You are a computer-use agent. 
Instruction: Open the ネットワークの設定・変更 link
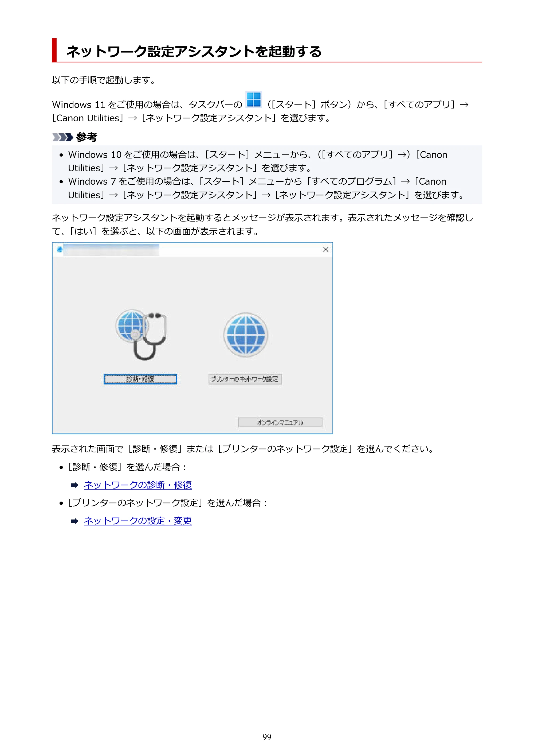[138, 521]
